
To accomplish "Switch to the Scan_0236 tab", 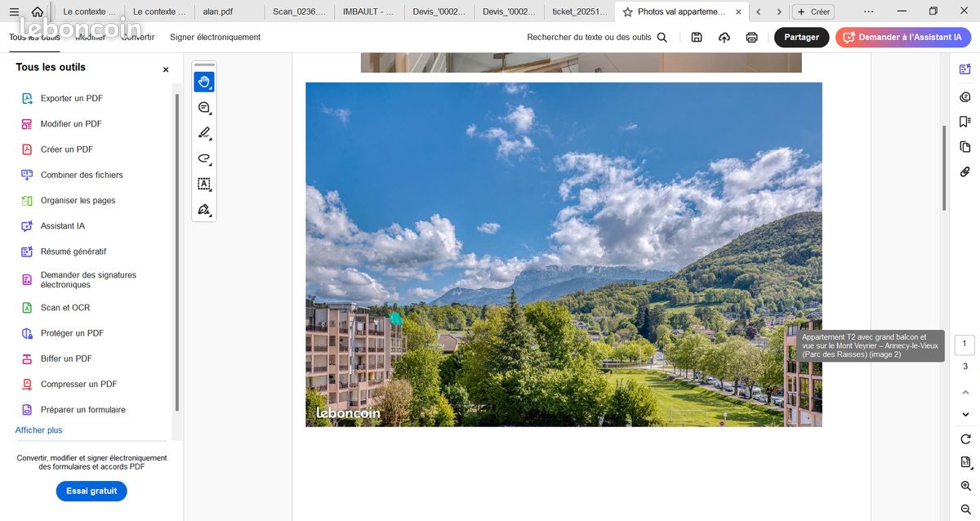I will 299,12.
